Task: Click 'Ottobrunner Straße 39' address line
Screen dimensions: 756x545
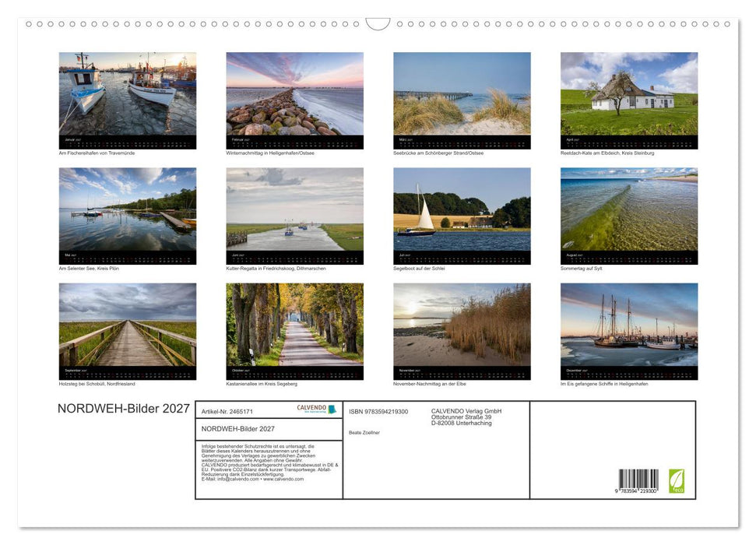Action: click(462, 417)
